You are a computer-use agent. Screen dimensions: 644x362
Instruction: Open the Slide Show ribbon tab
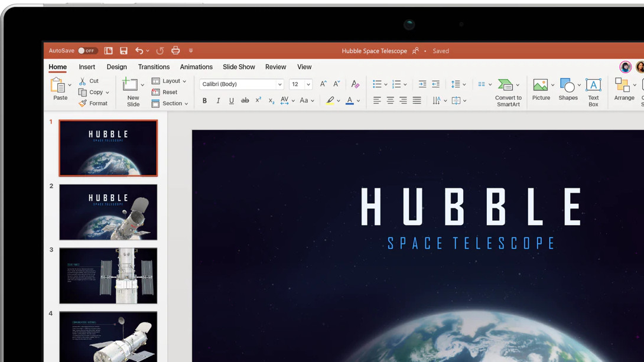[239, 67]
